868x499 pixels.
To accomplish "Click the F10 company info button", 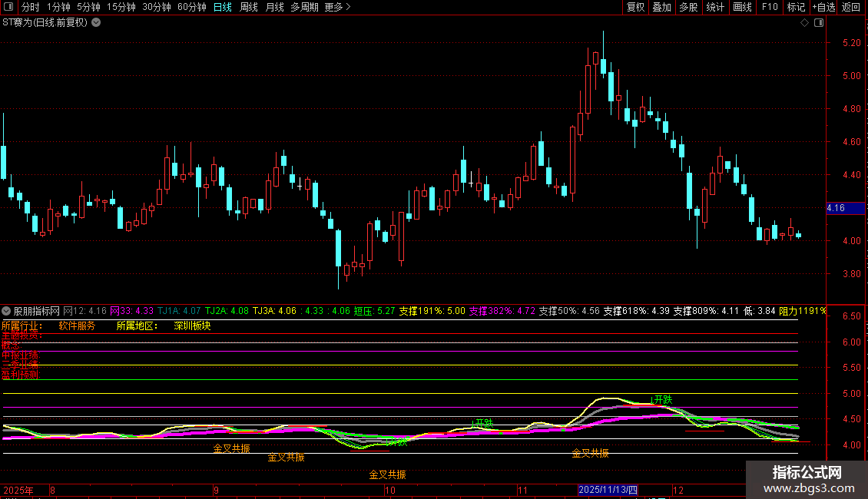I will tap(769, 7).
